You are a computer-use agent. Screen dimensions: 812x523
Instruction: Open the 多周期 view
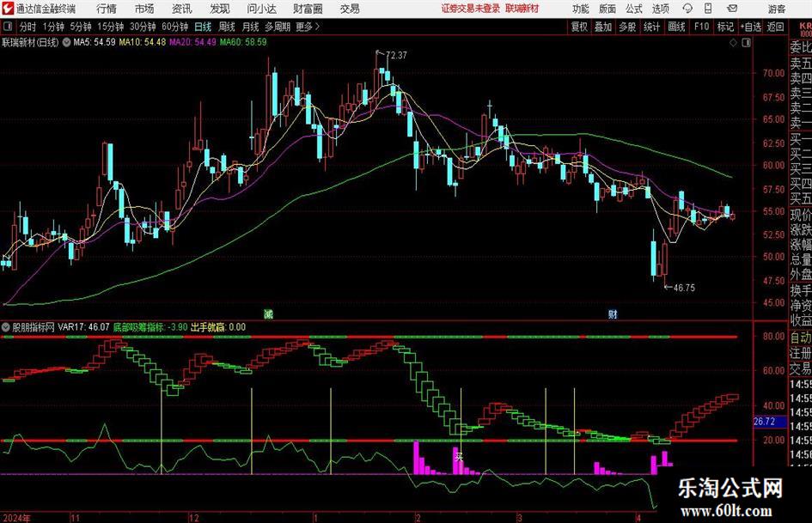pos(278,27)
